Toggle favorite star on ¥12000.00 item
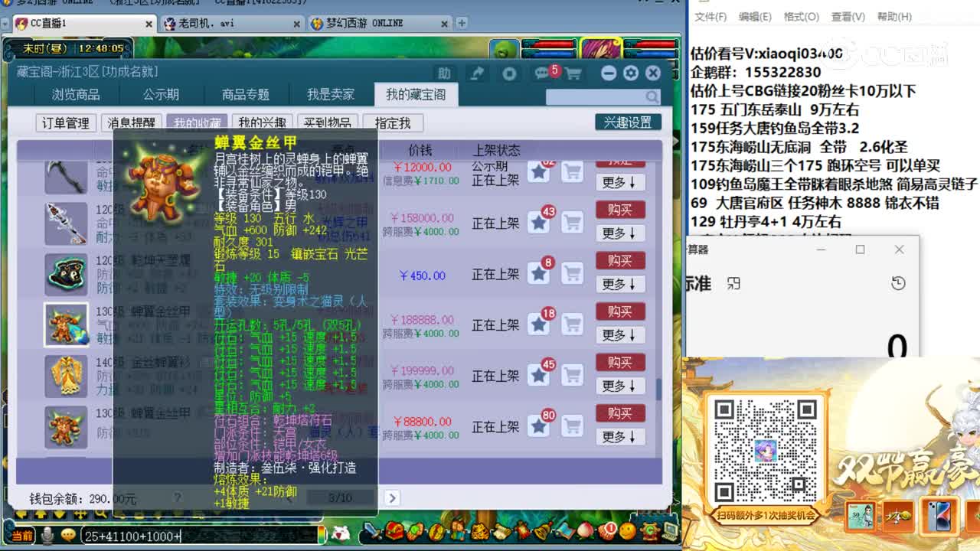 (539, 172)
